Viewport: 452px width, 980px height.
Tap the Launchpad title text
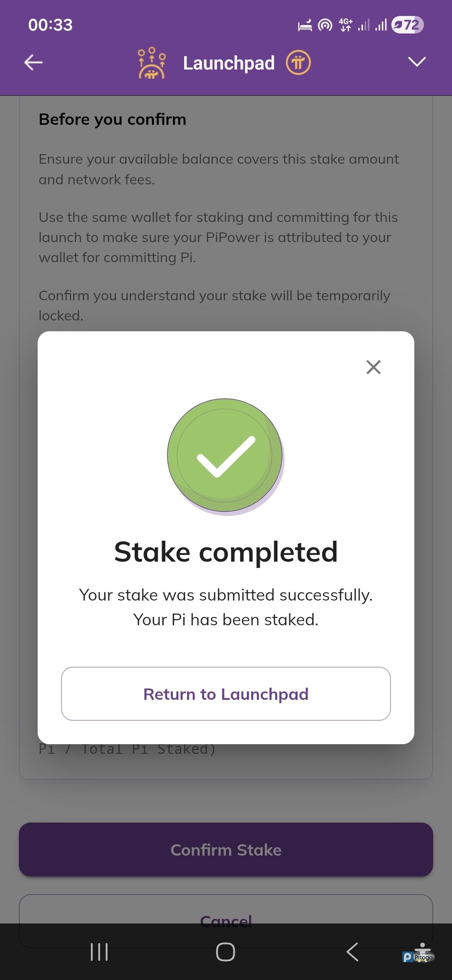tap(229, 63)
